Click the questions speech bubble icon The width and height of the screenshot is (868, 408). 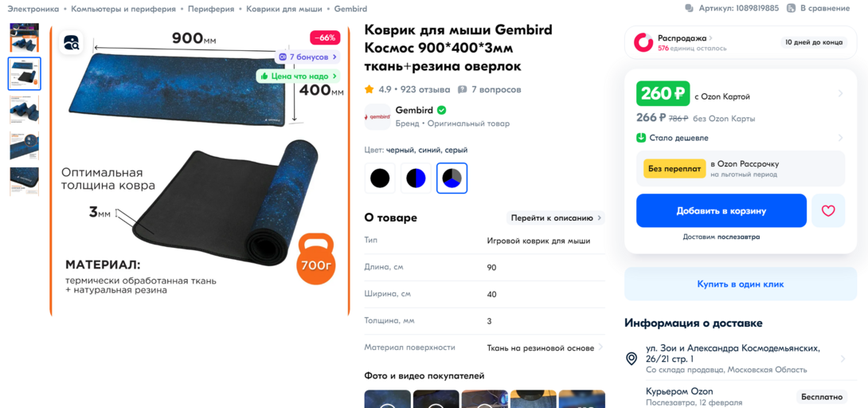click(x=462, y=90)
